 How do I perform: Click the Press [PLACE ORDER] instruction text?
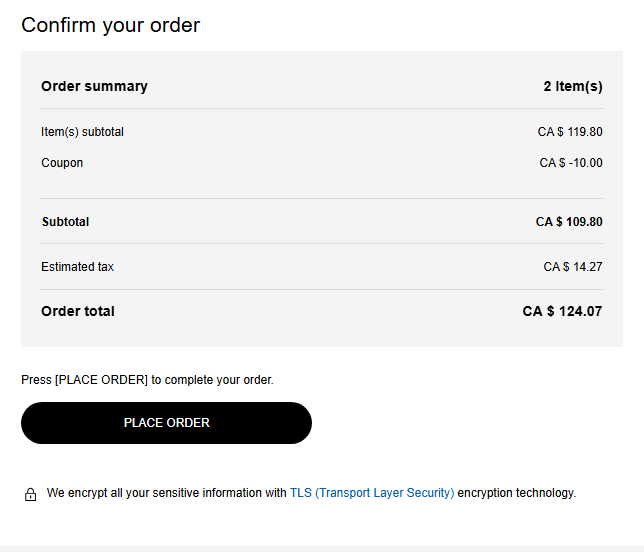tap(147, 380)
